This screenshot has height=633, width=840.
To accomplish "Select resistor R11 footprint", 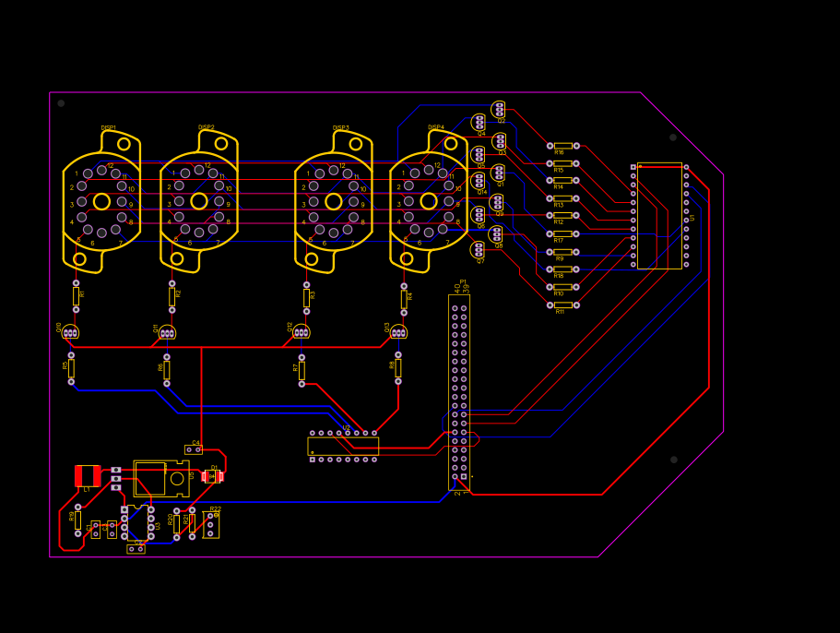I will pos(563,304).
